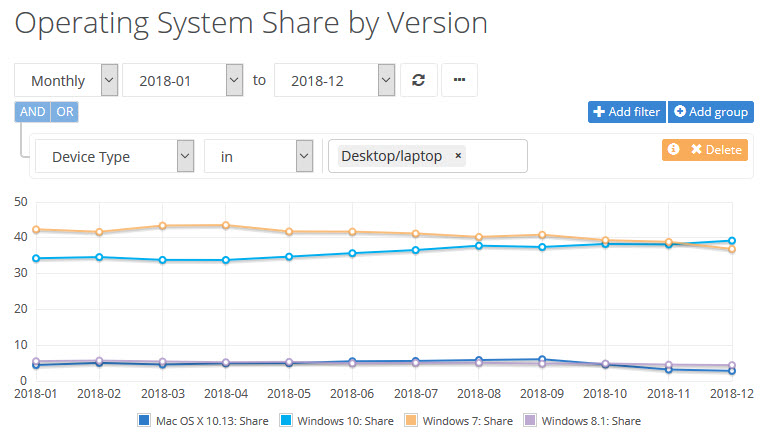Click the info icon beside Delete

(673, 149)
